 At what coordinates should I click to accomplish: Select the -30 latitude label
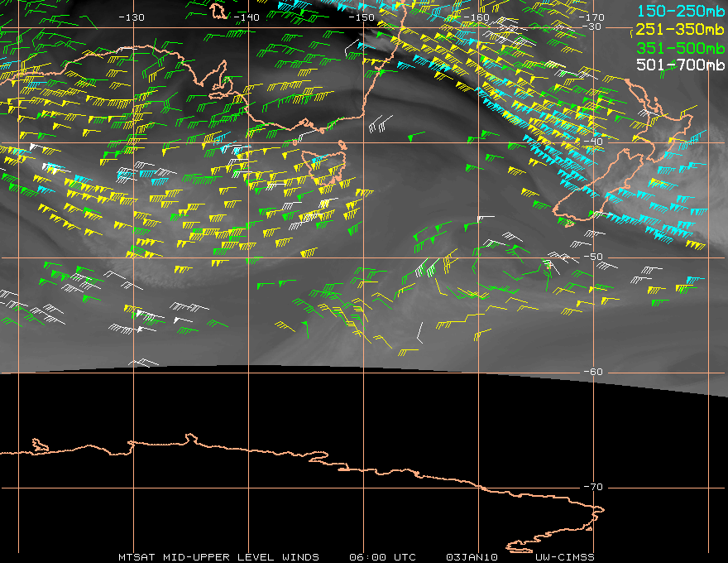click(592, 26)
